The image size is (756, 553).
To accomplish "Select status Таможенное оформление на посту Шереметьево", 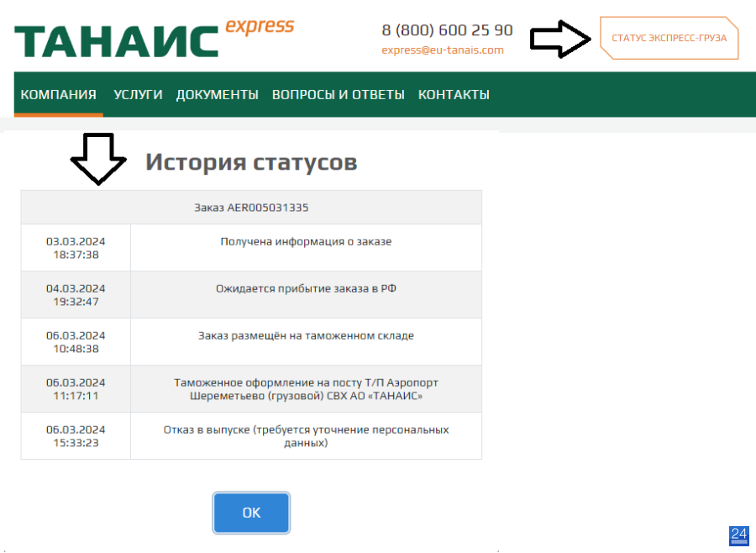I will [306, 389].
